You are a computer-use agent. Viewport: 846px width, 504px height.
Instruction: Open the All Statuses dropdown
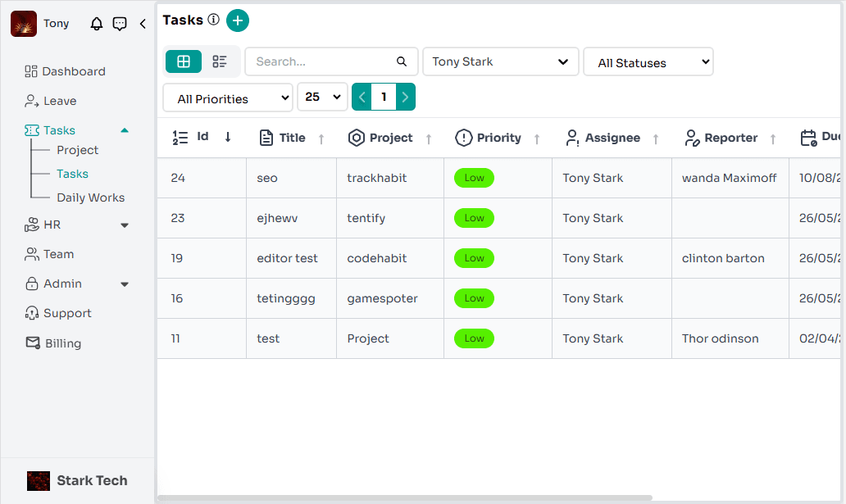648,61
